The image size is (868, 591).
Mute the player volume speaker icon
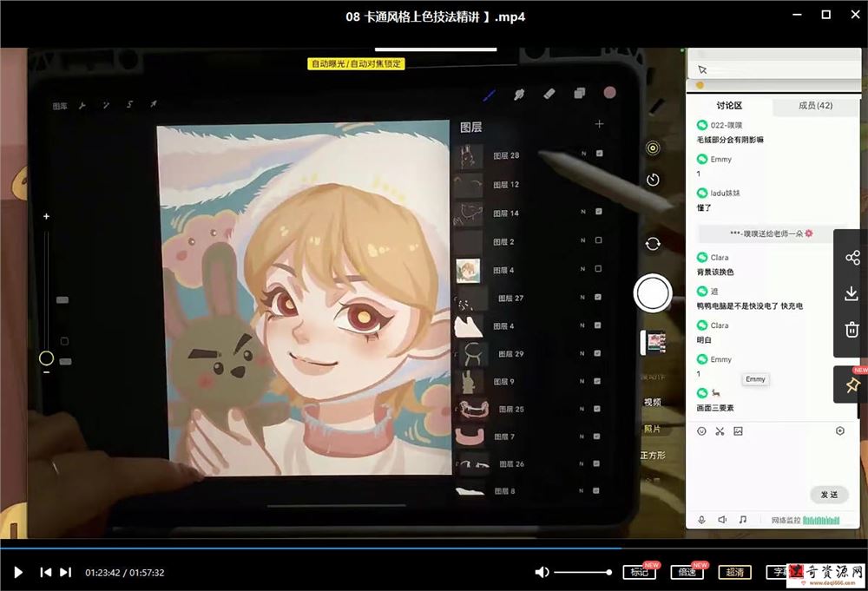click(x=542, y=572)
